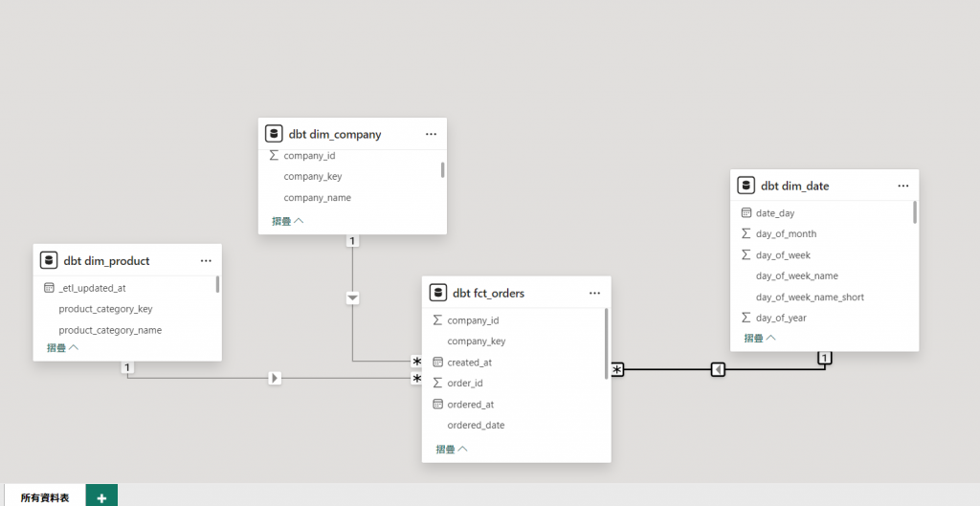Open more options for dbt dim_company
This screenshot has height=506, width=980.
(431, 135)
